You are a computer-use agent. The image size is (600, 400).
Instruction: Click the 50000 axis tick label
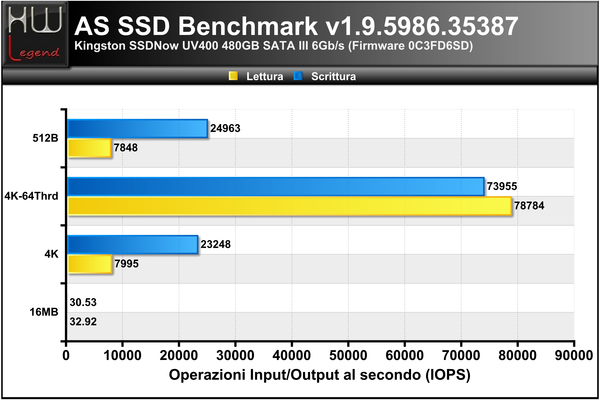[x=348, y=356]
